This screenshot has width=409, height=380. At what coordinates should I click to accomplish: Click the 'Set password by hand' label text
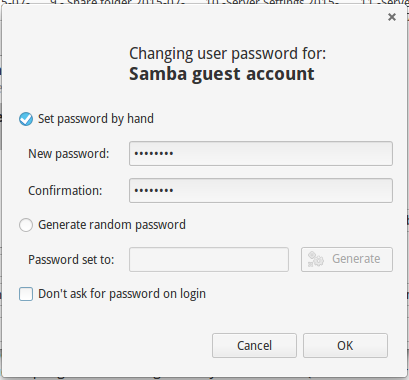(96, 119)
